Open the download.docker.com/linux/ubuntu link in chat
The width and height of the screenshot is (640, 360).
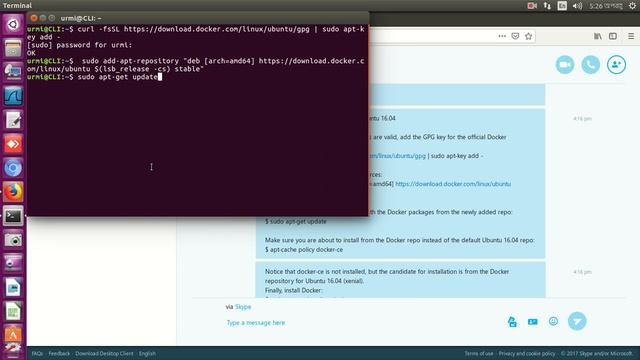(453, 184)
